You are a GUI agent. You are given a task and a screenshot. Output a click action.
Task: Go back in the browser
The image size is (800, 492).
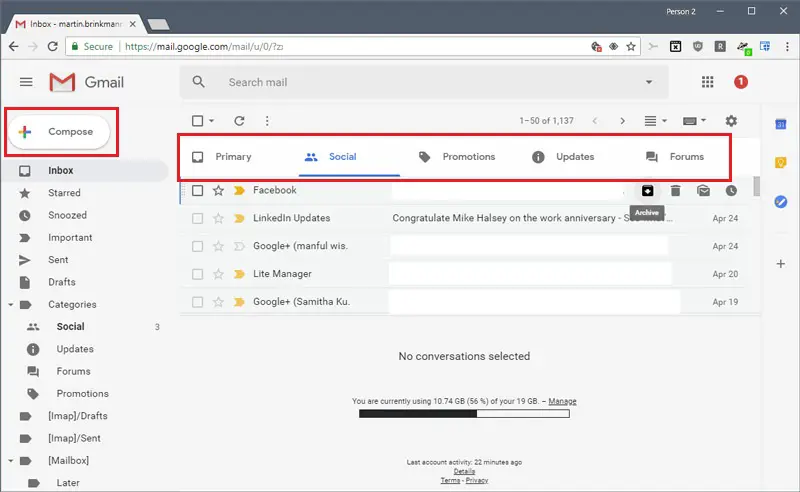click(x=14, y=46)
